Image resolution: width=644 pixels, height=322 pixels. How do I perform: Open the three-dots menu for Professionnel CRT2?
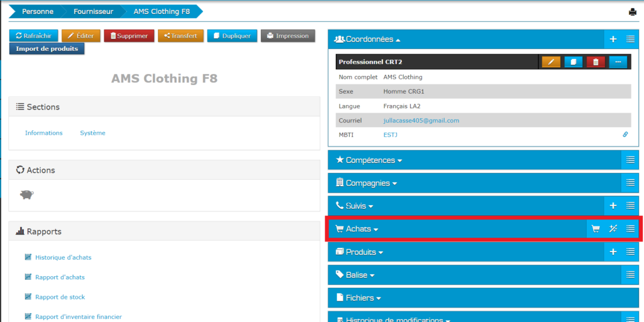tap(618, 62)
